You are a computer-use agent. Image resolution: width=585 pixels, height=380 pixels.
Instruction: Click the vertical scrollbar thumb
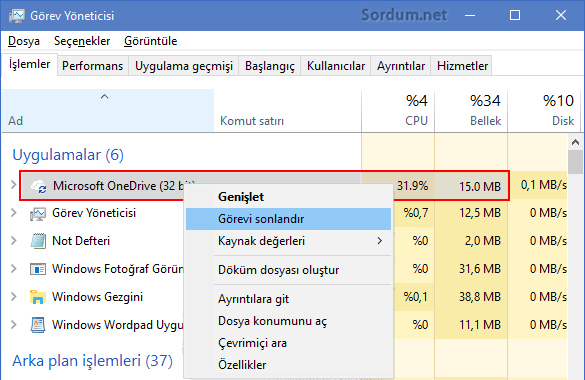[575, 162]
